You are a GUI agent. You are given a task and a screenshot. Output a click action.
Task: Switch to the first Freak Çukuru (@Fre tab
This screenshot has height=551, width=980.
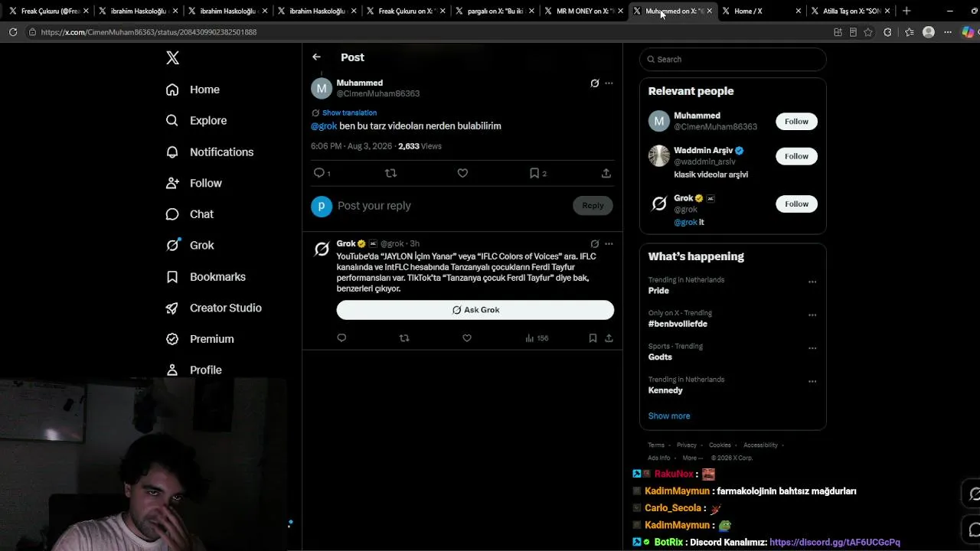(48, 11)
